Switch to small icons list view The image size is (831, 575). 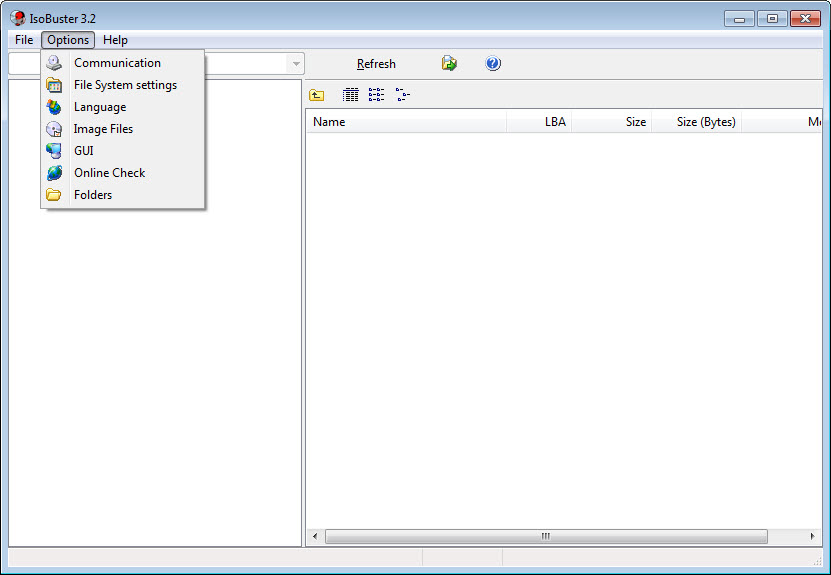coord(376,95)
